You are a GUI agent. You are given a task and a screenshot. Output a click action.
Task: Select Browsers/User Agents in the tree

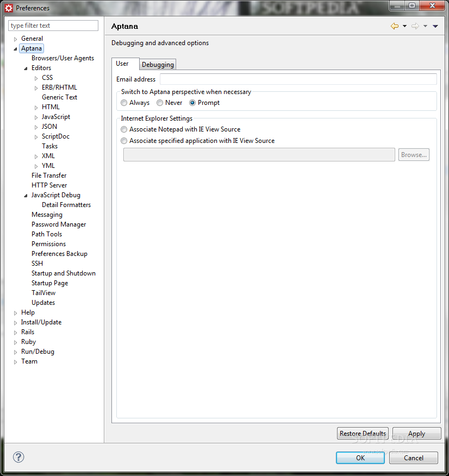pos(63,58)
